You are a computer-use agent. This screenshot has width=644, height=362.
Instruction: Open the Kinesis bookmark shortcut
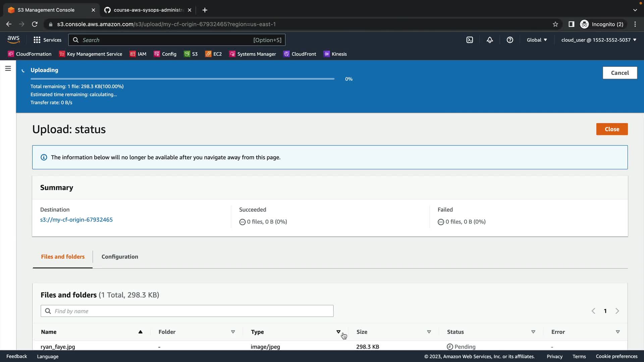click(335, 54)
